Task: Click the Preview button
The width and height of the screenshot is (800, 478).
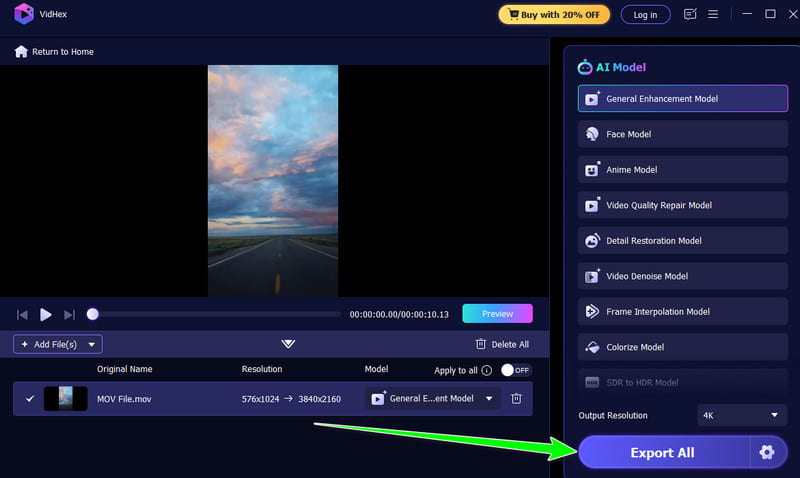Action: (x=497, y=314)
